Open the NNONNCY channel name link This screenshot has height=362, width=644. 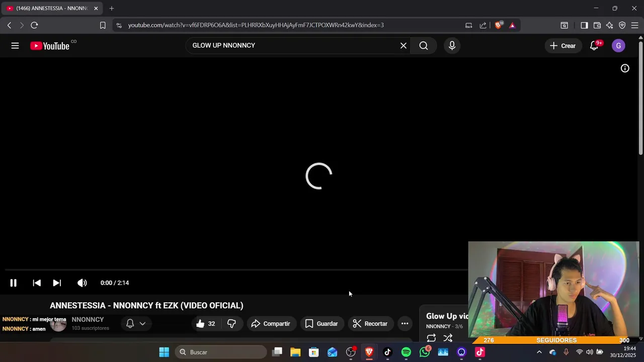point(88,320)
